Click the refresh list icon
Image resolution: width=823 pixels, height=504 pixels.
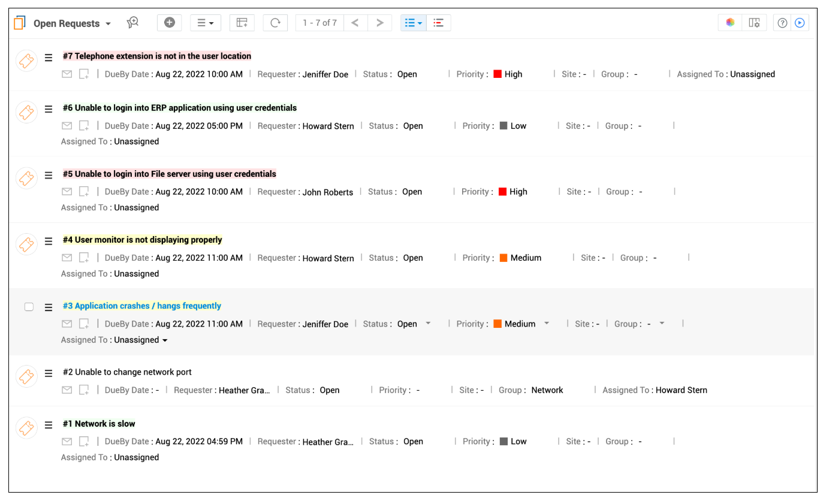point(275,23)
